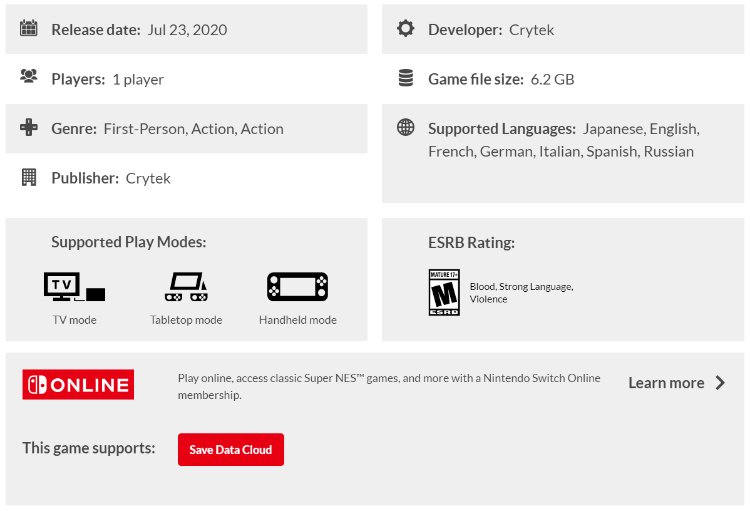Click the building icon next to Publisher
750x511 pixels.
click(x=29, y=177)
